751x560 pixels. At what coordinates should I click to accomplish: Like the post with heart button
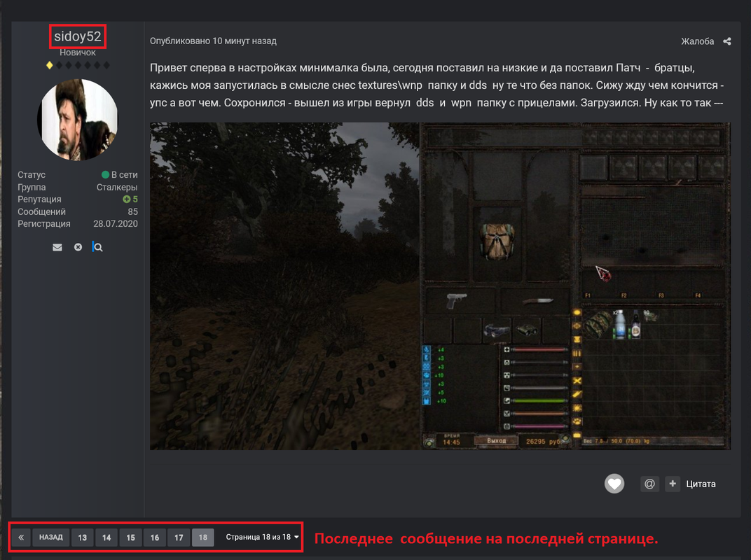pos(614,484)
